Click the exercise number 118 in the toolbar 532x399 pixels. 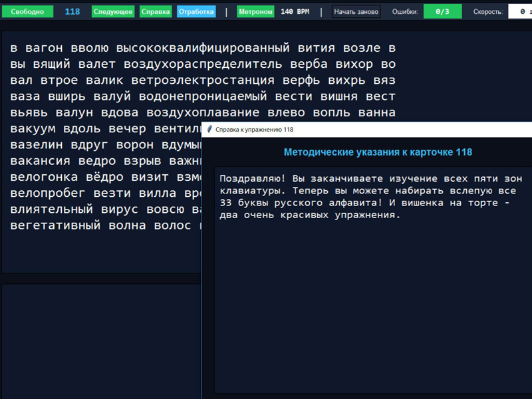(x=72, y=11)
